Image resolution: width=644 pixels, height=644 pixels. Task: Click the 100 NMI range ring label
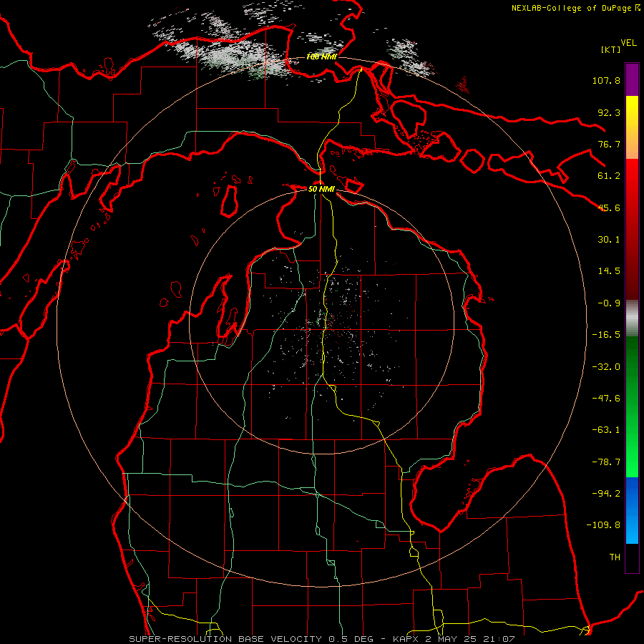[321, 57]
